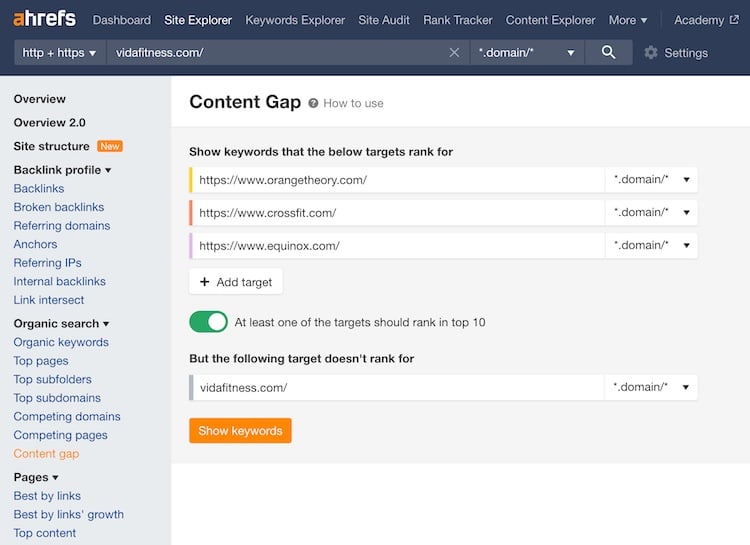The height and width of the screenshot is (545, 750).
Task: Open Organic keywords report
Action: pyautogui.click(x=61, y=342)
